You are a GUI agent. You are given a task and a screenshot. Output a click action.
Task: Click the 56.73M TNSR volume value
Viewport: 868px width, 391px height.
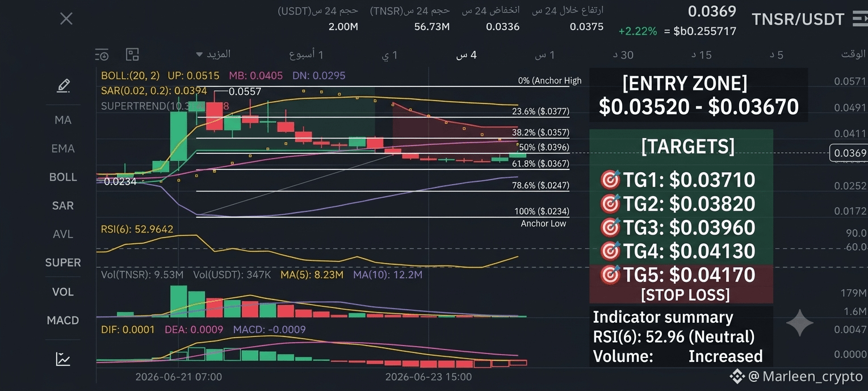click(x=432, y=27)
